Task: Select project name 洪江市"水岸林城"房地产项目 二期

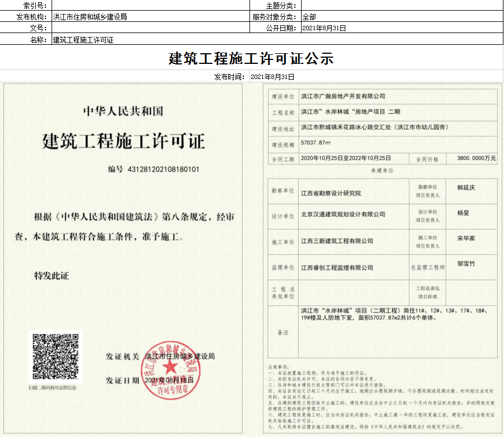Action: 350,112
